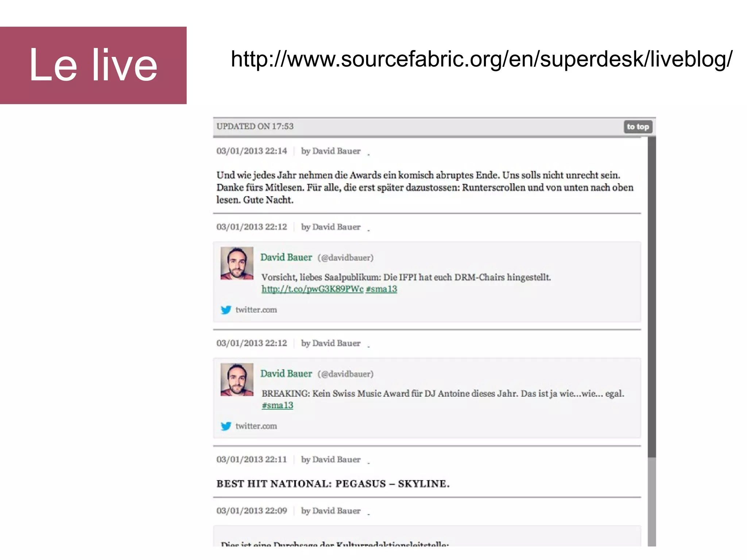747x560 pixels.
Task: Open David Bauer name in BREAKING tweet
Action: coord(286,374)
